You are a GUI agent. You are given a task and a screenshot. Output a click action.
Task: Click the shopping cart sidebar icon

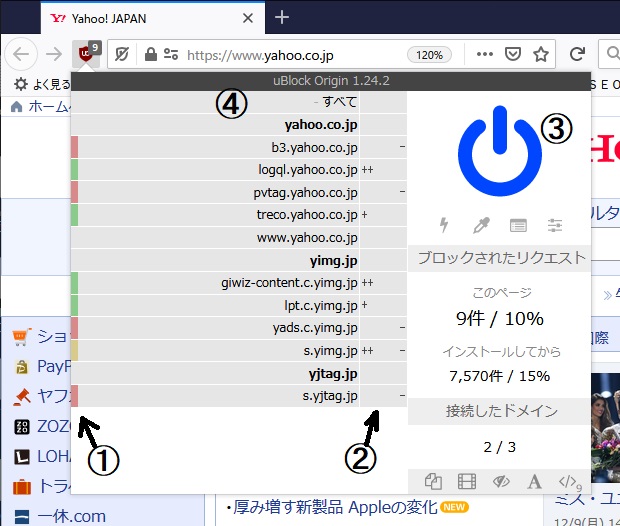(22, 337)
